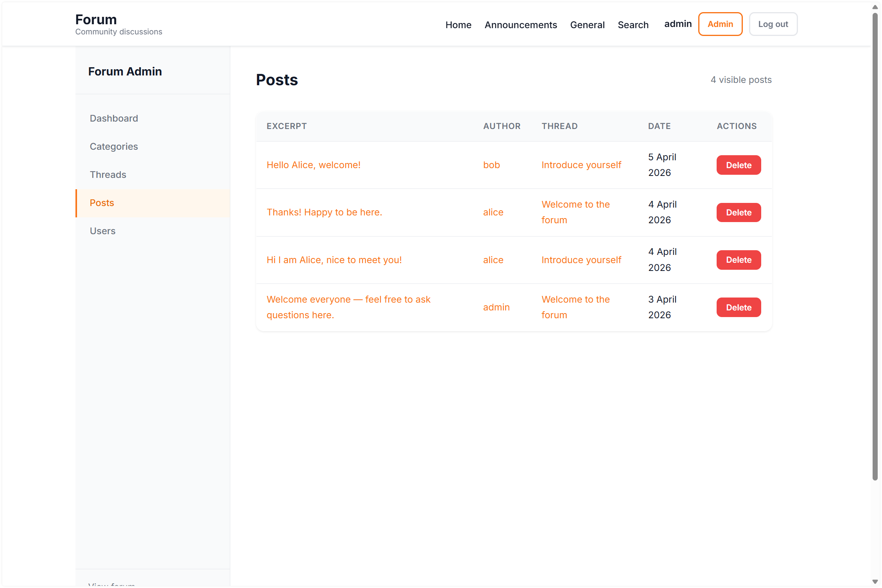Open the 'Welcome to the forum' thread

[x=575, y=212]
